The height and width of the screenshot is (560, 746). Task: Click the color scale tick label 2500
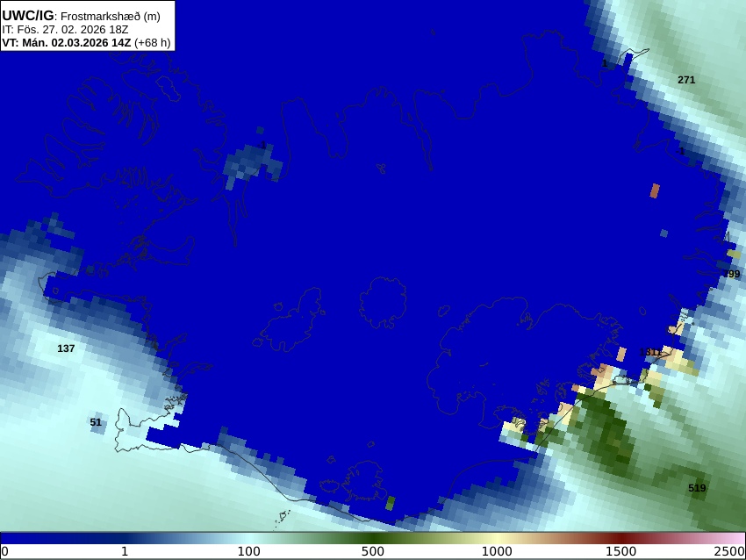(729, 551)
